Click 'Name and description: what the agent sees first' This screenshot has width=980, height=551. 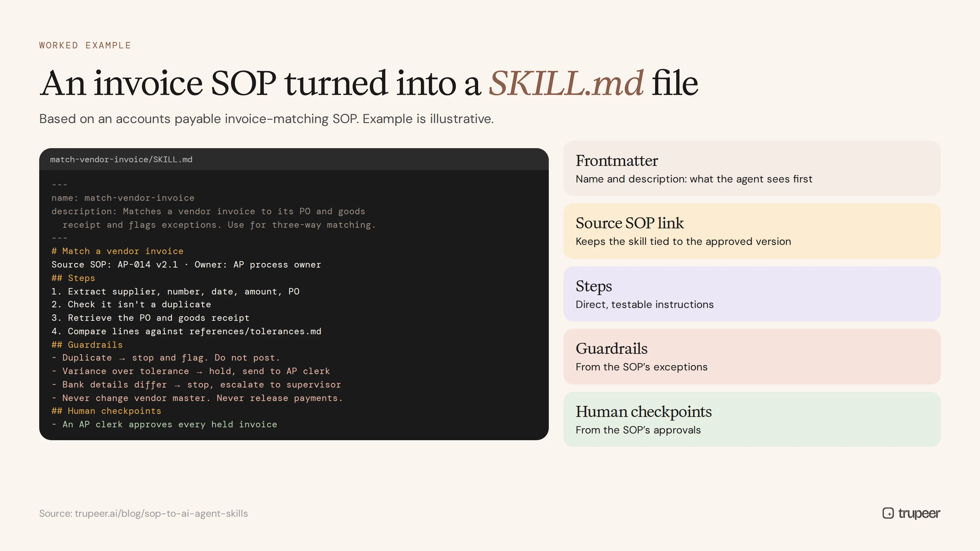694,179
